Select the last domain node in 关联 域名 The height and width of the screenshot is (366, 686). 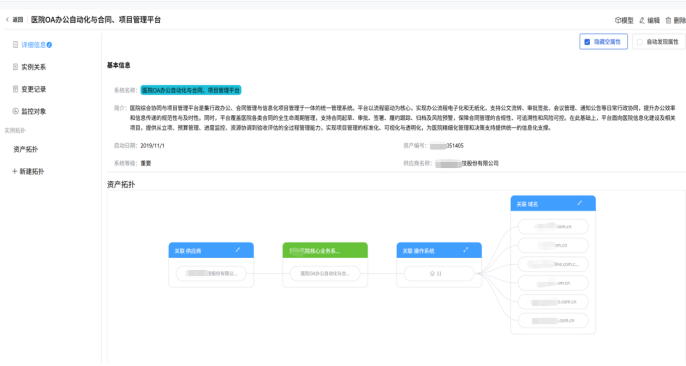[553, 321]
